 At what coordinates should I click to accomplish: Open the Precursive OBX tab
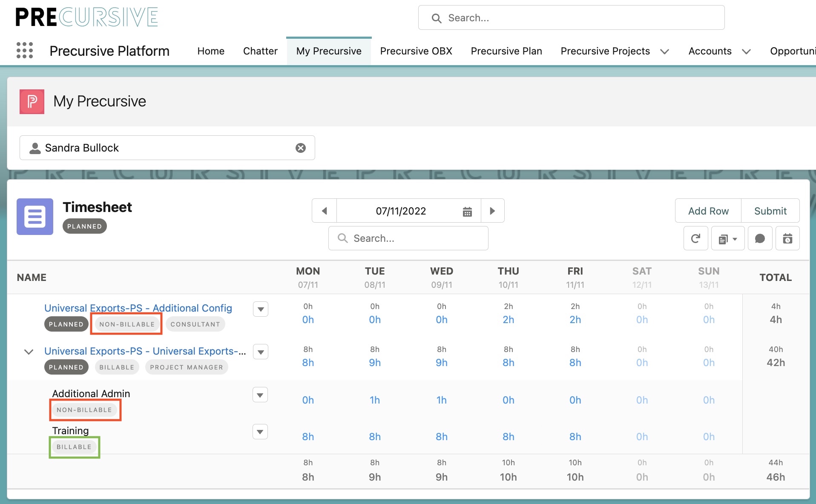click(416, 51)
